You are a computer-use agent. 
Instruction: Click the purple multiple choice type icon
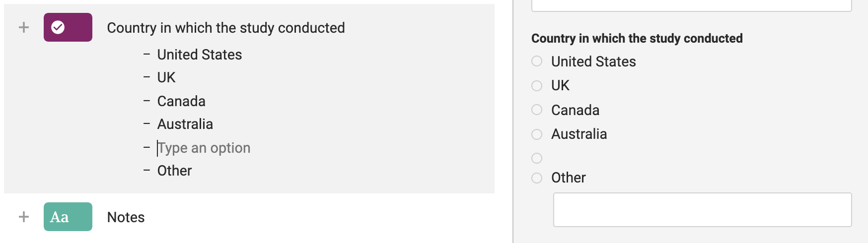point(68,27)
